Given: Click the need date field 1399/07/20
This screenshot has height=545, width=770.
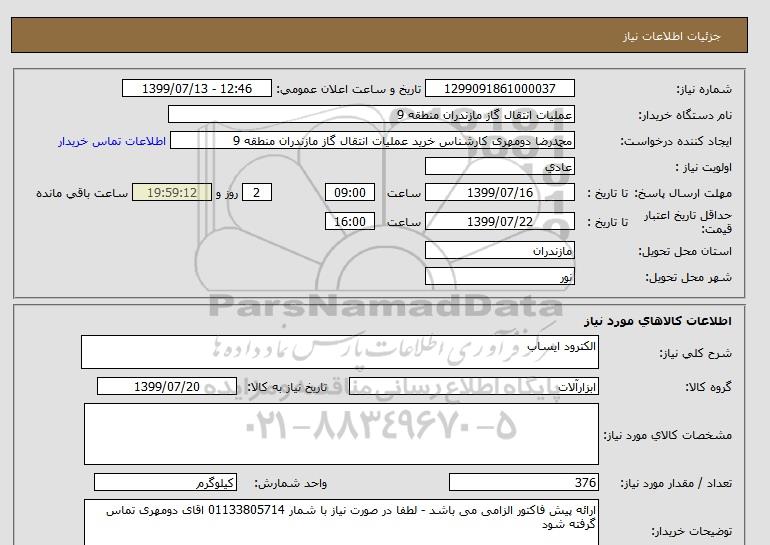Looking at the screenshot, I should (x=167, y=386).
